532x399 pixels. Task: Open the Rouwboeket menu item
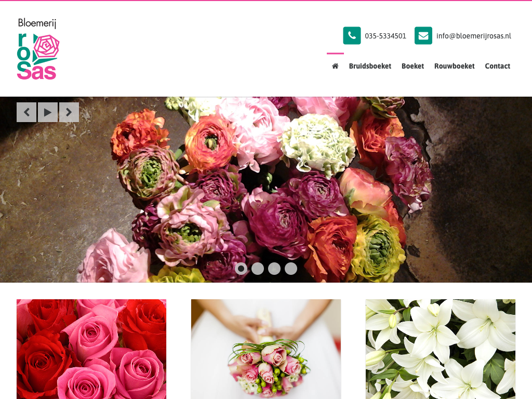454,66
